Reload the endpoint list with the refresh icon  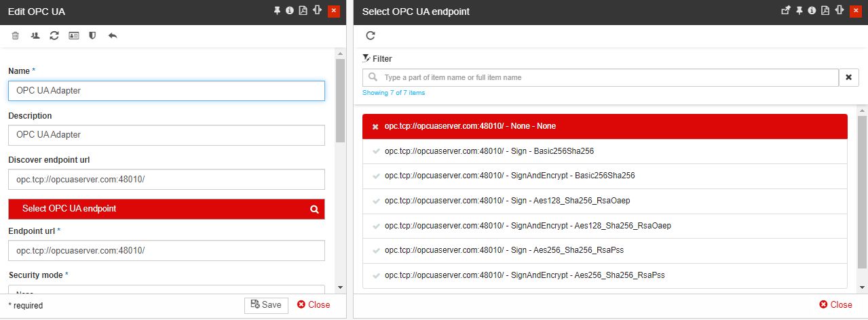(x=371, y=36)
